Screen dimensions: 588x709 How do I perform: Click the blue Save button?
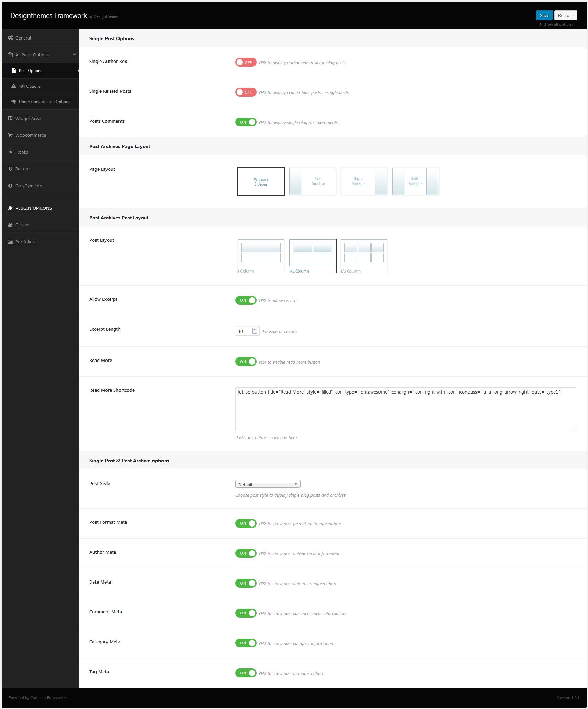(544, 15)
